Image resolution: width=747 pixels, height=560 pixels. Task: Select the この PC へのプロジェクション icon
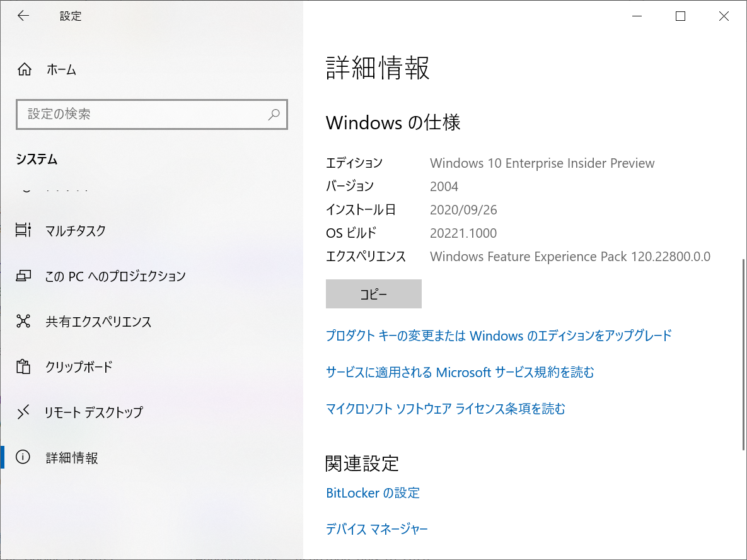[23, 276]
